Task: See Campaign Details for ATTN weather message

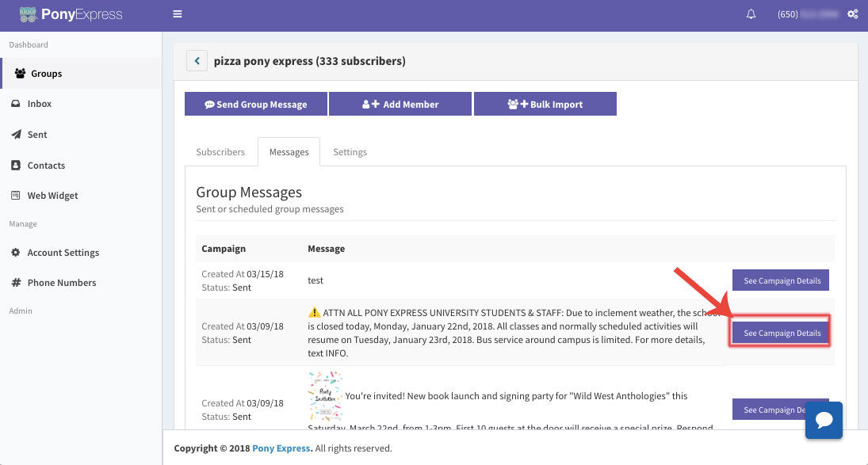Action: (781, 332)
